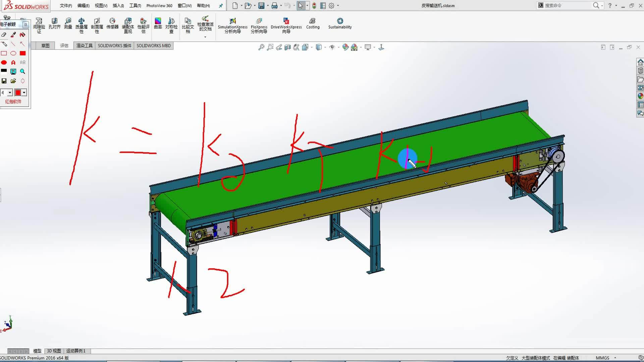
Task: Select the eraser in the 电子教鞭 panel
Action: tap(4, 35)
